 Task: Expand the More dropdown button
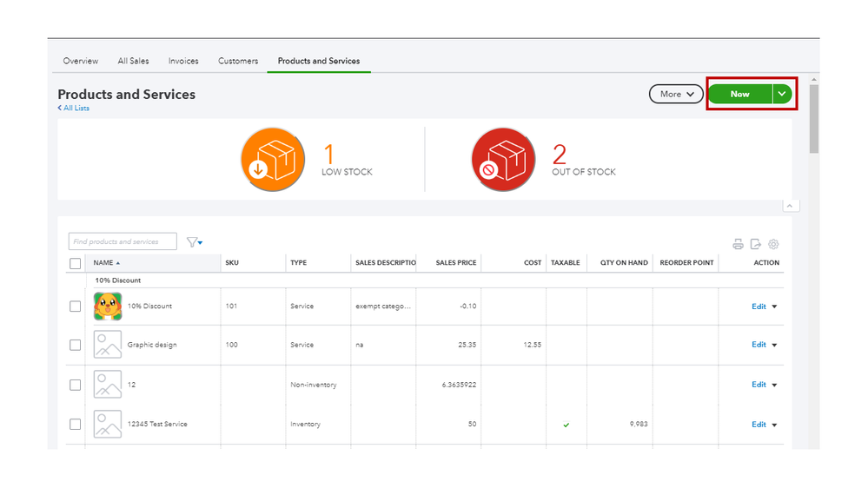[x=676, y=94]
